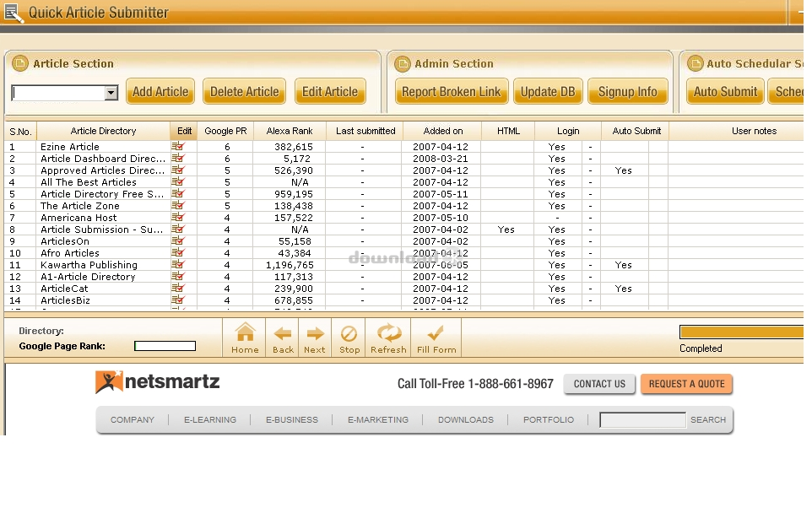Click edit icon for Article Dashboard row
The image size is (812, 513).
178,159
